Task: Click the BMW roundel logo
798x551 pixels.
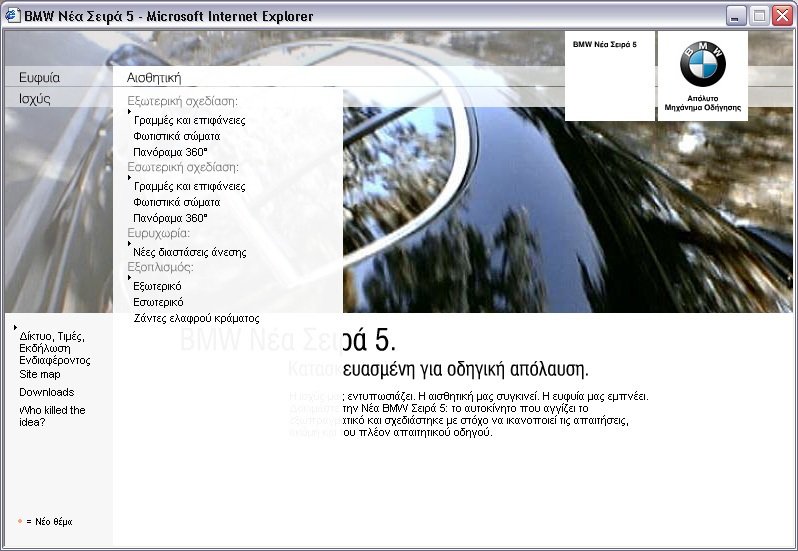Action: (x=703, y=64)
